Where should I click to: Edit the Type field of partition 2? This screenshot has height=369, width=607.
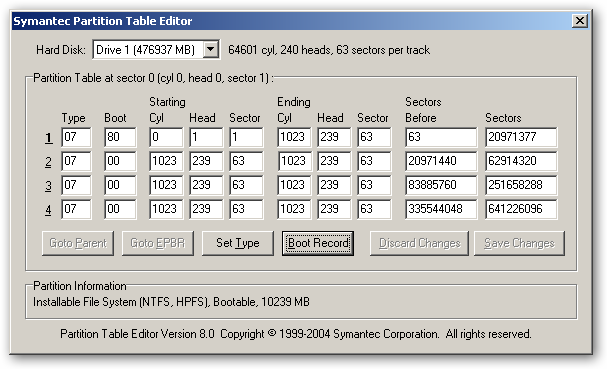pos(76,161)
